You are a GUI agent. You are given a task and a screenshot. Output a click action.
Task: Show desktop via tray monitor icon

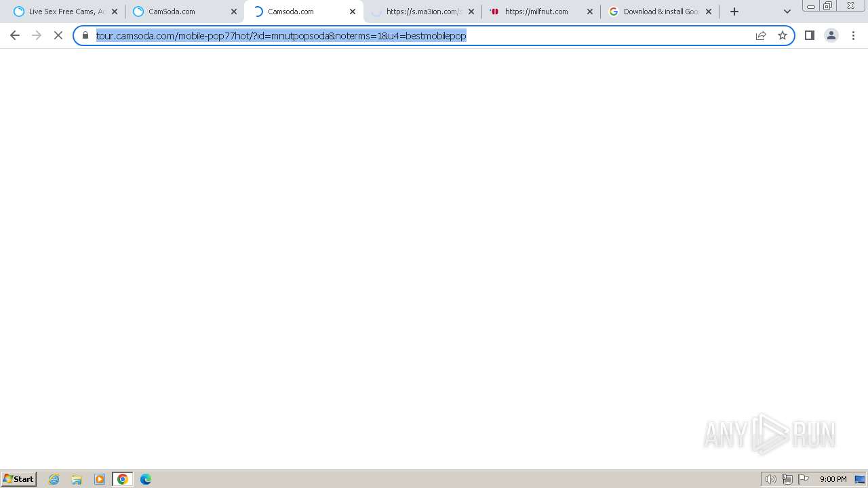[x=860, y=479]
